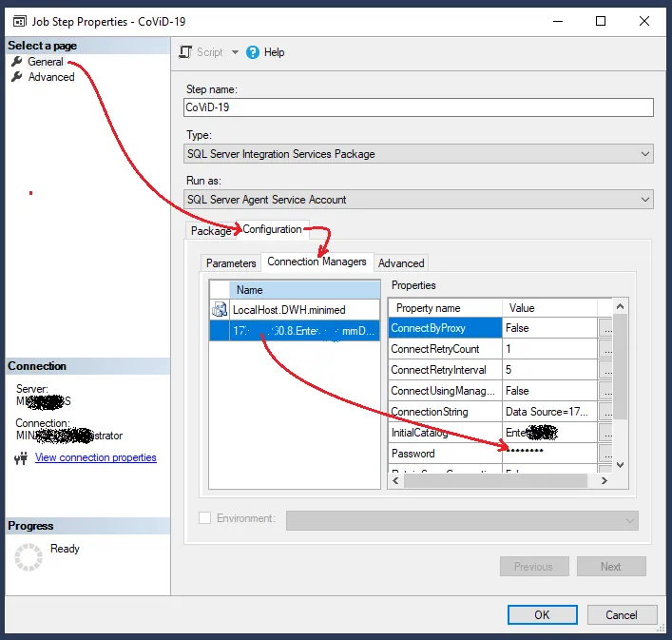Viewport: 672px width, 640px height.
Task: Select the Password property row
Action: [x=445, y=453]
